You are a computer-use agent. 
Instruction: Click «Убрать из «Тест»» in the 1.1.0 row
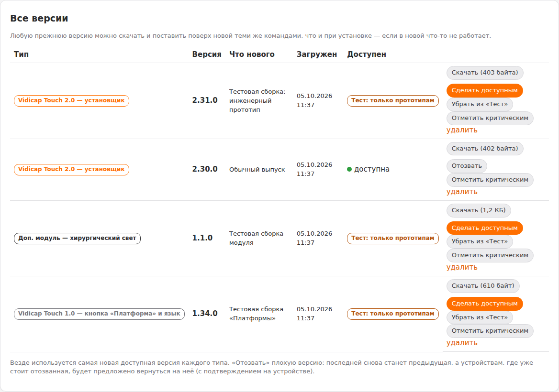[480, 241]
